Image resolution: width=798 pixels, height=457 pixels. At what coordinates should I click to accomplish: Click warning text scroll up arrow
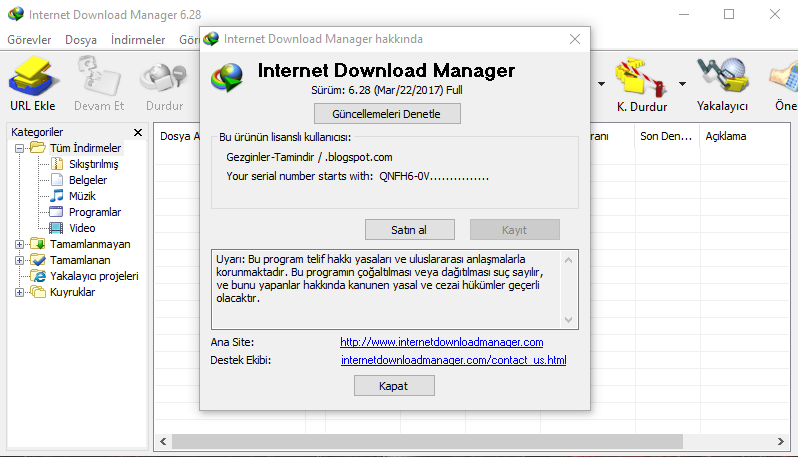click(569, 260)
